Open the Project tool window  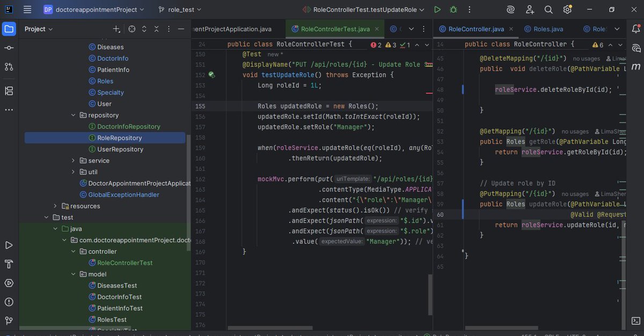click(x=9, y=29)
